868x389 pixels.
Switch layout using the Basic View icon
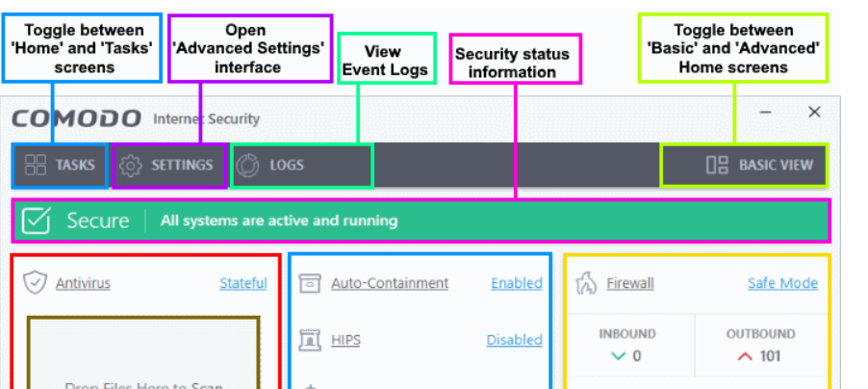(x=717, y=165)
